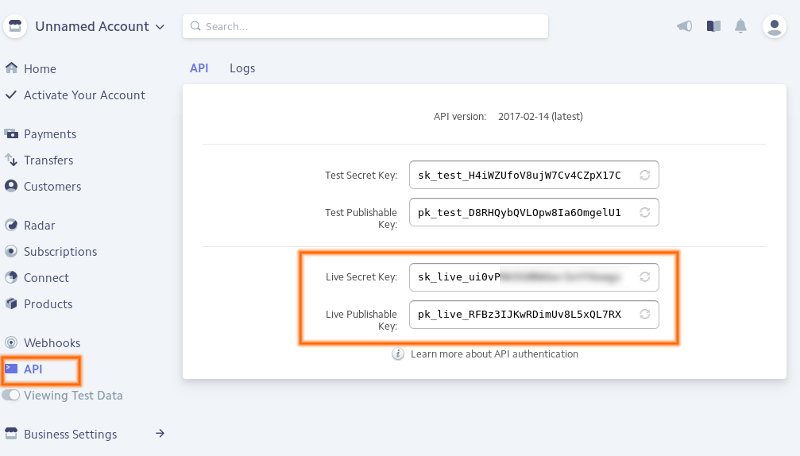The image size is (800, 456).
Task: Expand Business Settings with the arrow
Action: click(159, 434)
